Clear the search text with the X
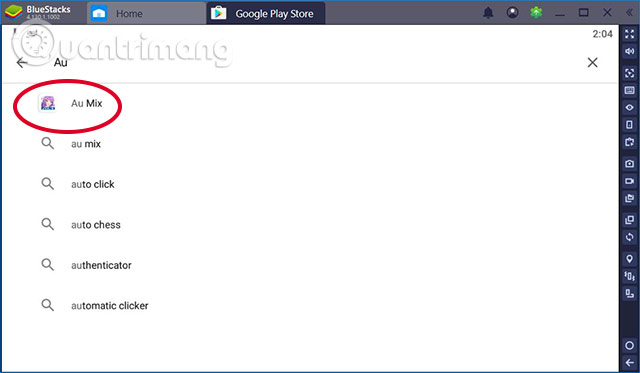The width and height of the screenshot is (640, 373). [592, 62]
